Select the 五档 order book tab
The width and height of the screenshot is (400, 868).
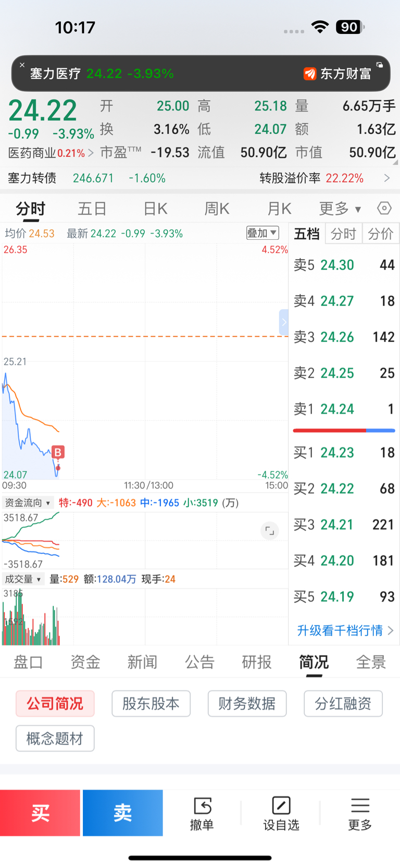(307, 234)
